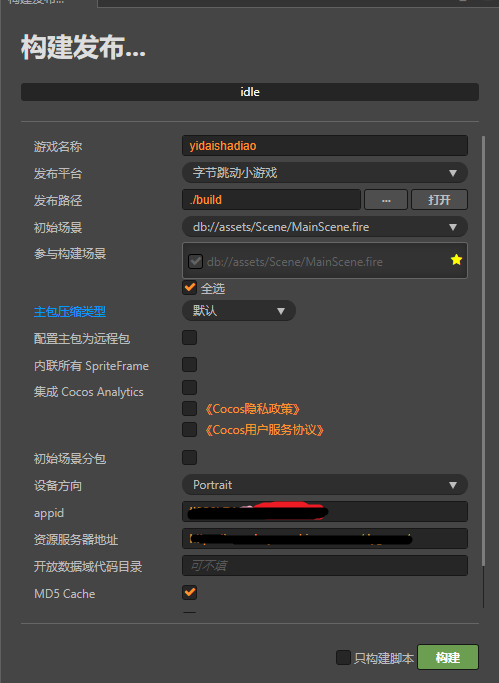Viewport: 499px width, 683px height.
Task: Click the green 构建 button
Action: [x=448, y=657]
